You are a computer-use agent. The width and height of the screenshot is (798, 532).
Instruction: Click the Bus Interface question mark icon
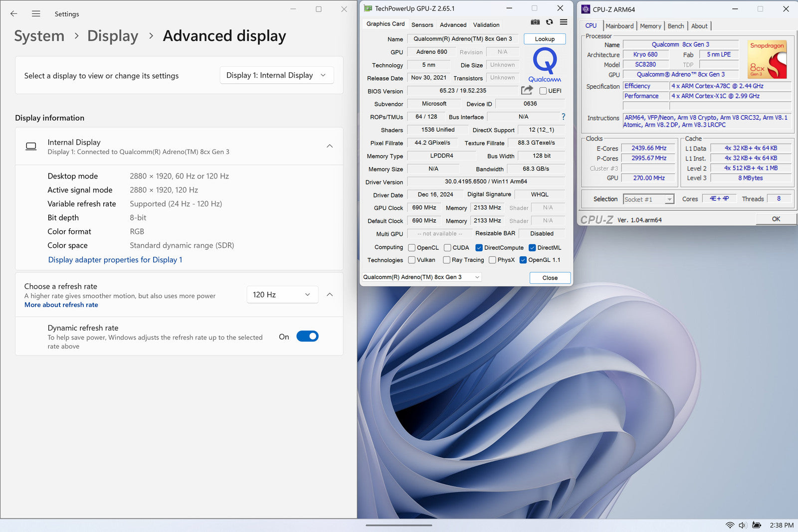[563, 117]
